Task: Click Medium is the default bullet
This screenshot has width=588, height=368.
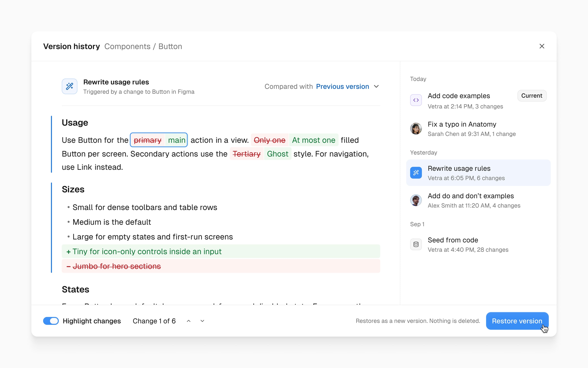Action: [x=112, y=222]
